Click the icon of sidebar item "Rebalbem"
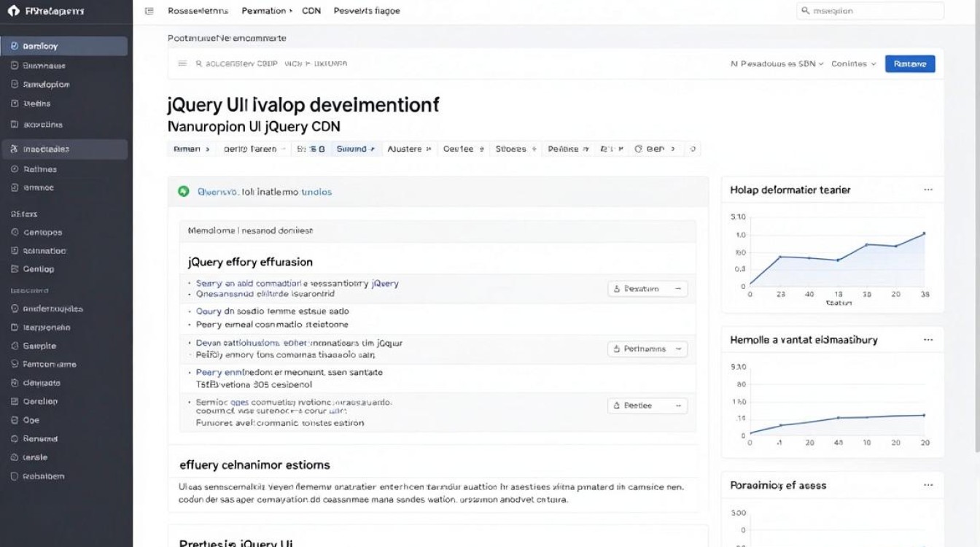This screenshot has width=980, height=547. coord(15,476)
